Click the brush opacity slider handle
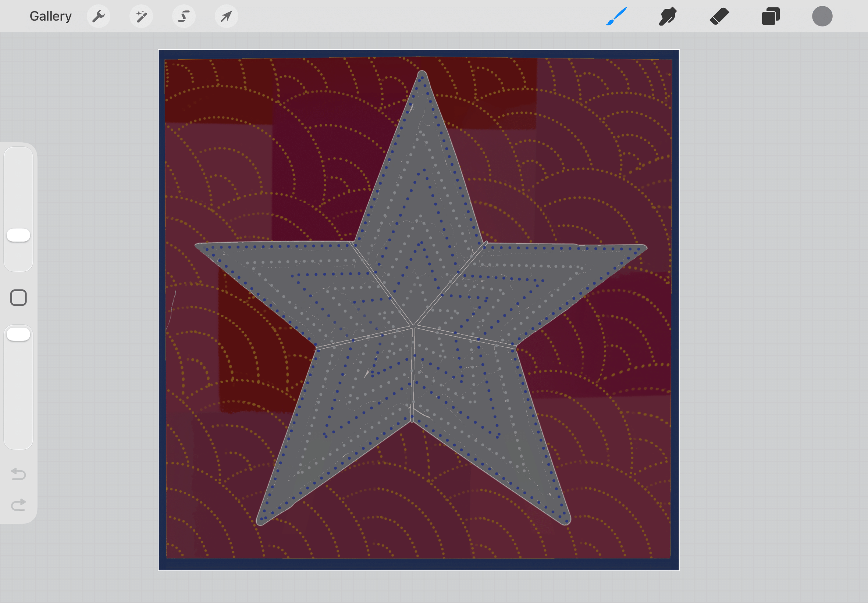 [x=18, y=334]
